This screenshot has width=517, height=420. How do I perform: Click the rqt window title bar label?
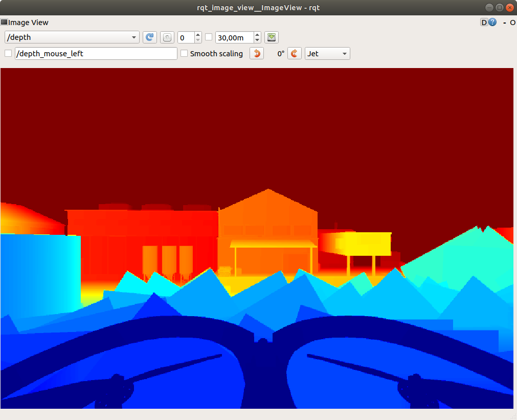(258, 7)
